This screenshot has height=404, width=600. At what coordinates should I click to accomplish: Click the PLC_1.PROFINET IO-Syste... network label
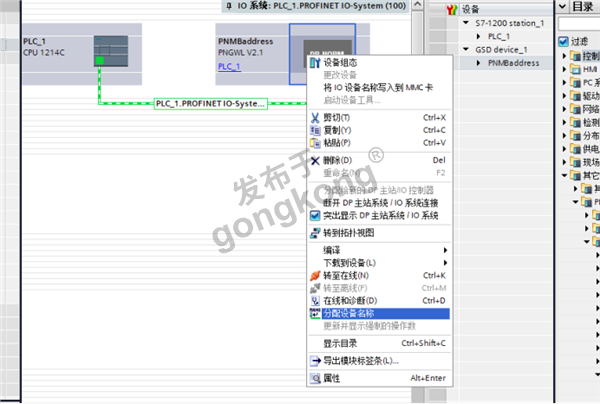[210, 104]
